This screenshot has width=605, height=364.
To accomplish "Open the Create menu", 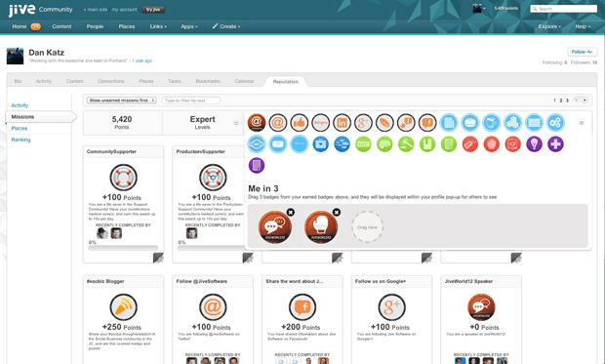I will [226, 26].
